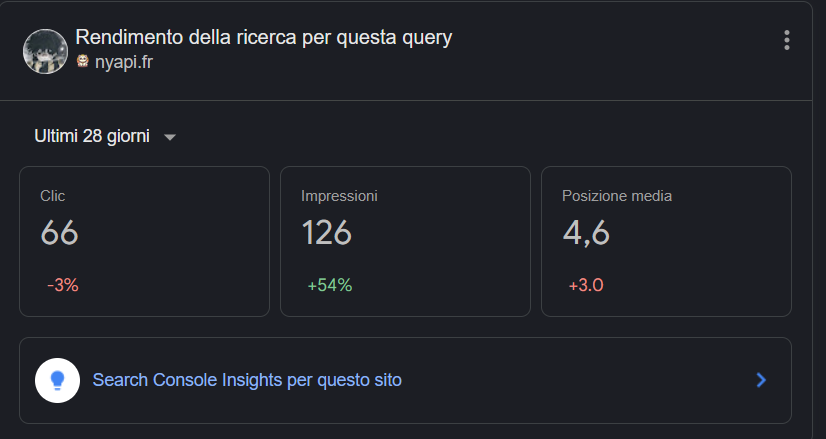826x439 pixels.
Task: Click the nyapi.fr site name
Action: 124,61
